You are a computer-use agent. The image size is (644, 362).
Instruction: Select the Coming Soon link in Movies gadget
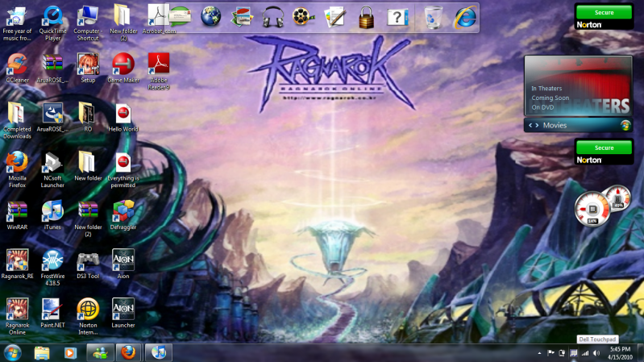550,98
